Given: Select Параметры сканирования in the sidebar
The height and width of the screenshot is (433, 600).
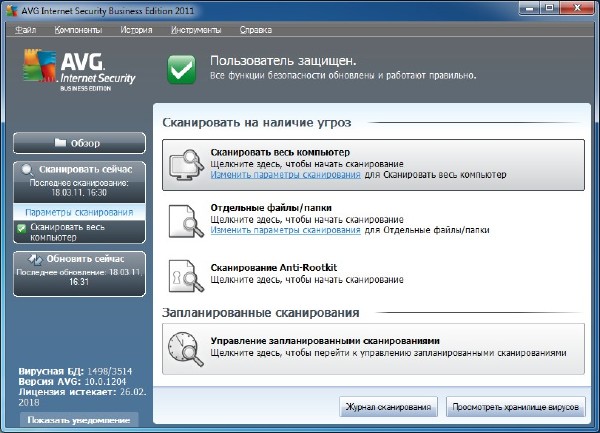Looking at the screenshot, I should [x=79, y=212].
